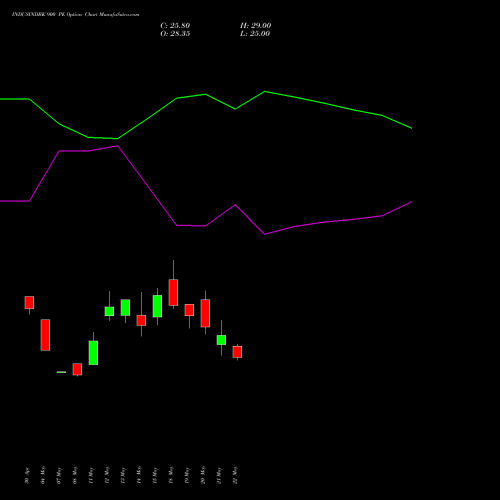Click the red candlestick above 19 May
Image resolution: width=500 pixels, height=500 pixels.
tap(189, 310)
